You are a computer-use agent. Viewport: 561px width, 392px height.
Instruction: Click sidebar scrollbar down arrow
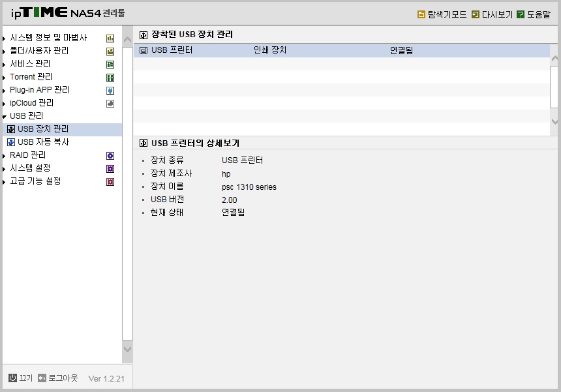(127, 349)
